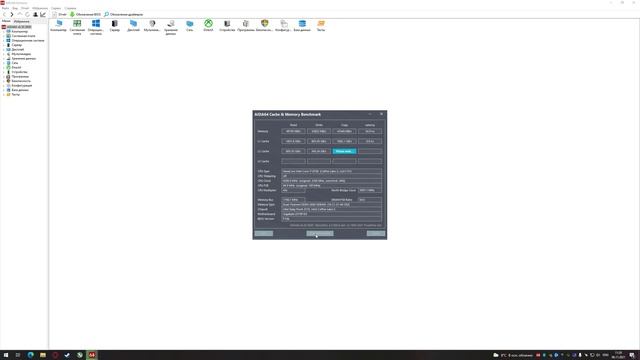Expand the Системная плата tree node
This screenshot has height=360, width=640.
tap(4, 36)
